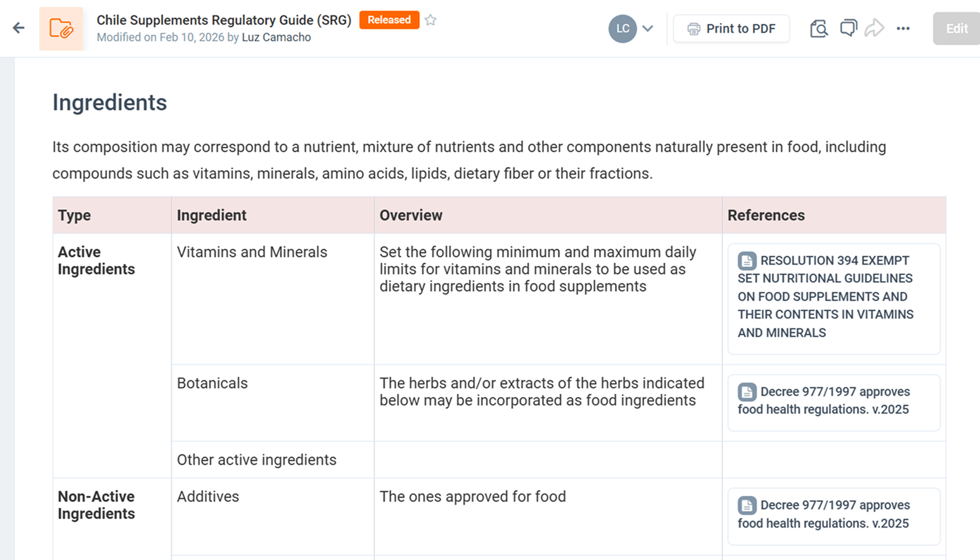980x560 pixels.
Task: Open the three-dots more options menu
Action: click(x=903, y=29)
